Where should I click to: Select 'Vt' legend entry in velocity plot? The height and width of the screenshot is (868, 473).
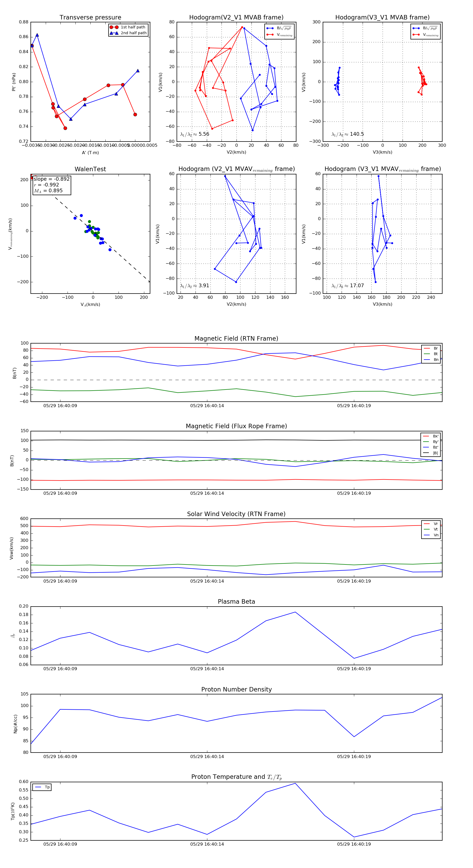[x=431, y=529]
